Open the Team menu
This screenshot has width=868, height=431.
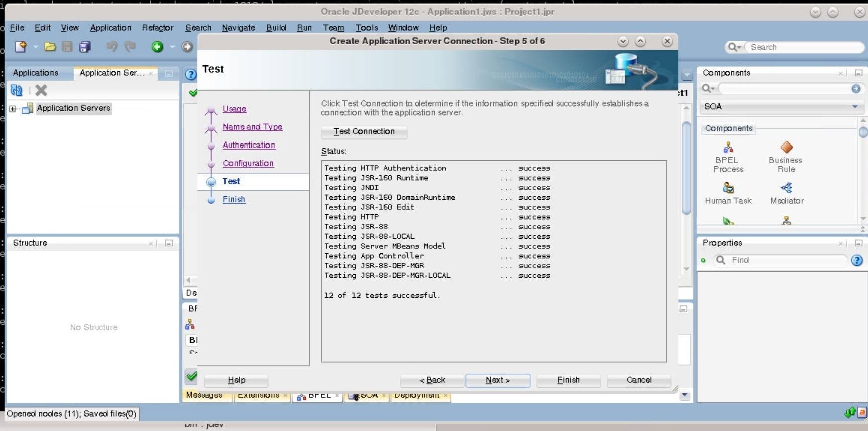333,28
